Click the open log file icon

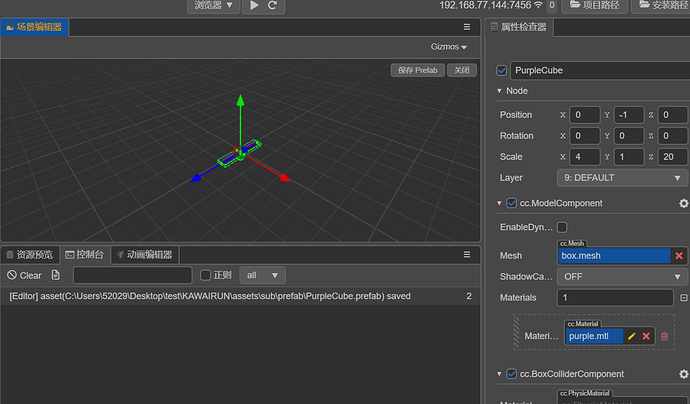[x=55, y=275]
